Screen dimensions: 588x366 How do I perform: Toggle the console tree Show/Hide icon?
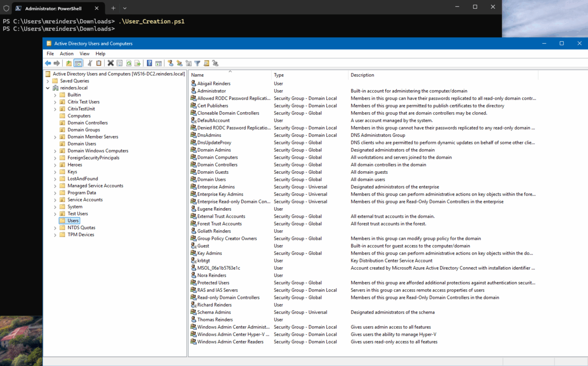(78, 63)
